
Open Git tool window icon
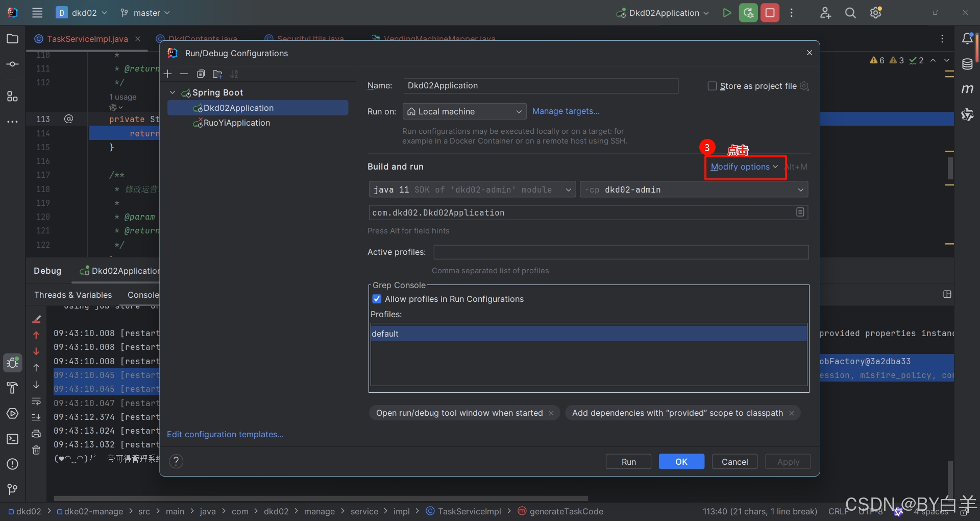tap(13, 489)
